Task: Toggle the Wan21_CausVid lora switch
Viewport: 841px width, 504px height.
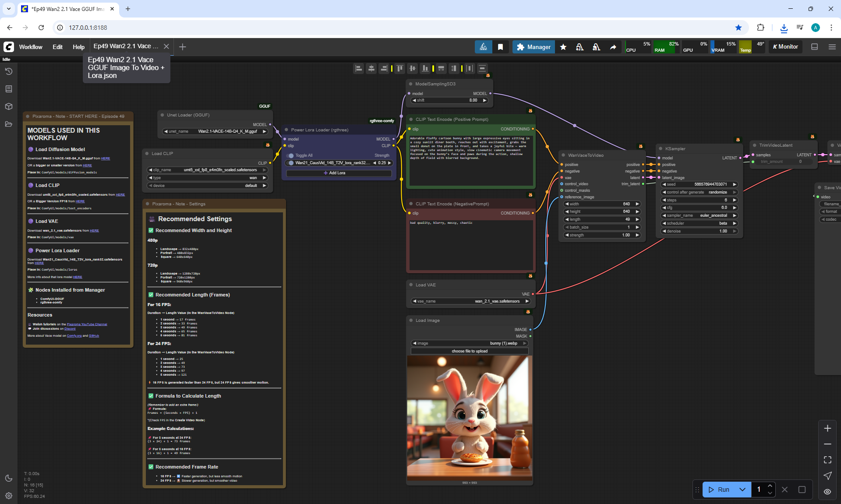Action: 291,163
